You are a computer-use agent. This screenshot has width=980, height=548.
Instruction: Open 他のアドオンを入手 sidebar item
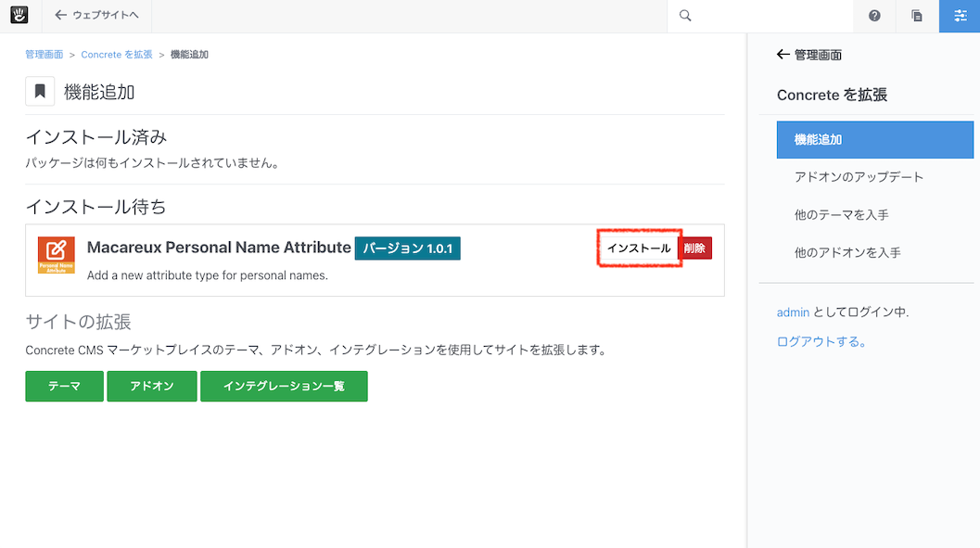(847, 252)
